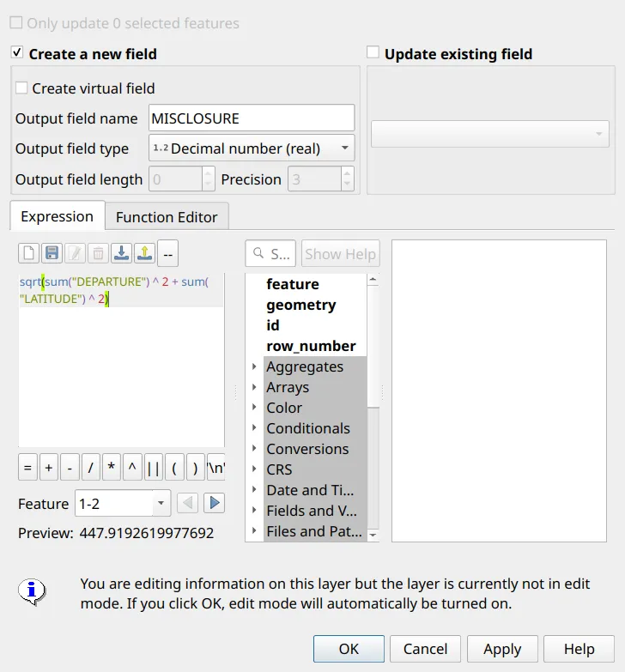
Task: Open the Feature 1-2 dropdown
Action: pos(123,503)
